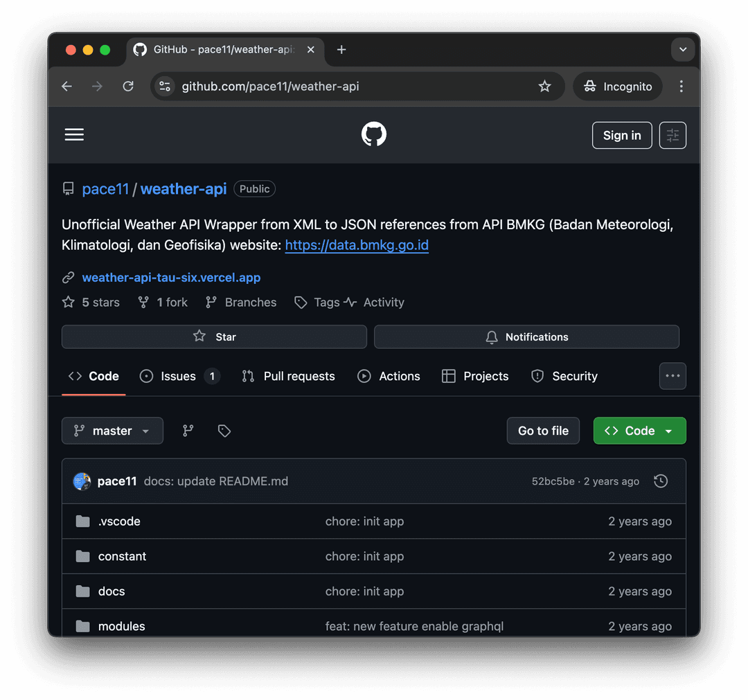The width and height of the screenshot is (748, 700).
Task: Open the GitHub hamburger navigation menu
Action: [x=74, y=134]
